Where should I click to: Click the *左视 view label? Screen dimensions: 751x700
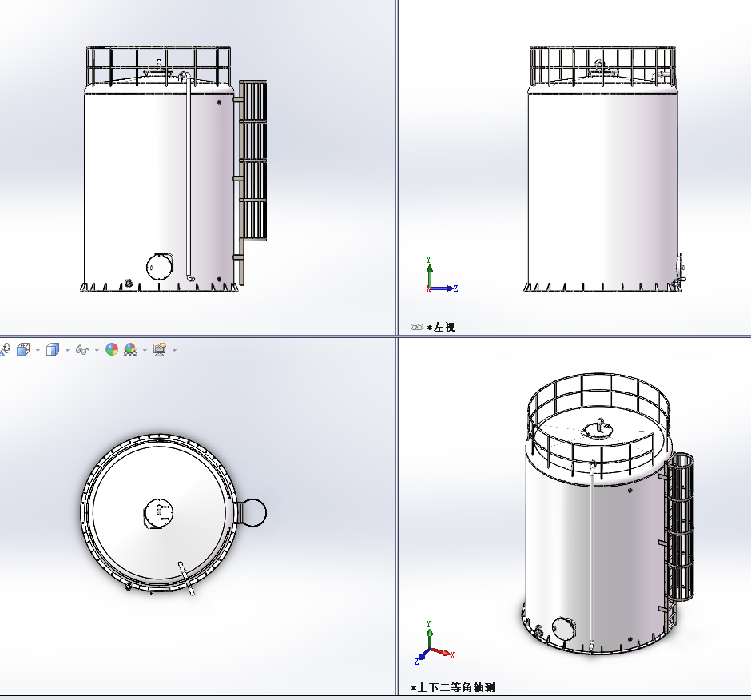(x=441, y=328)
